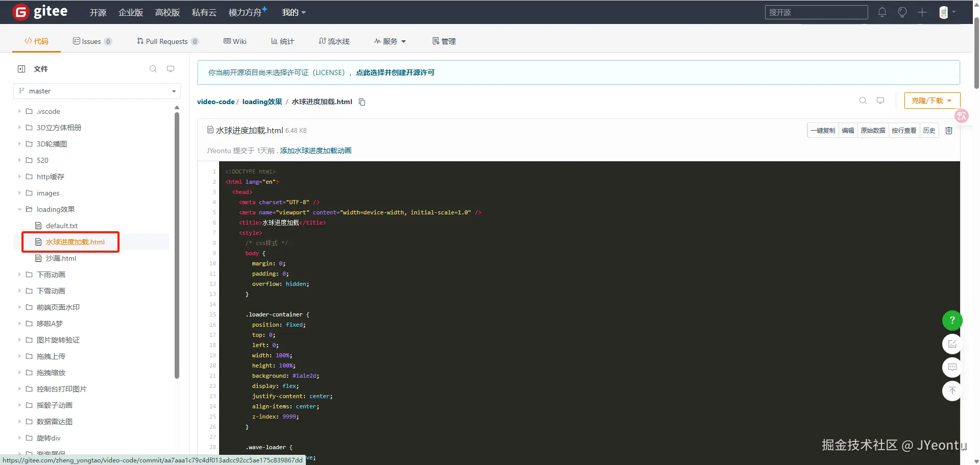The width and height of the screenshot is (980, 465).
Task: Go to 高校版 in the top navbar
Action: (x=168, y=12)
